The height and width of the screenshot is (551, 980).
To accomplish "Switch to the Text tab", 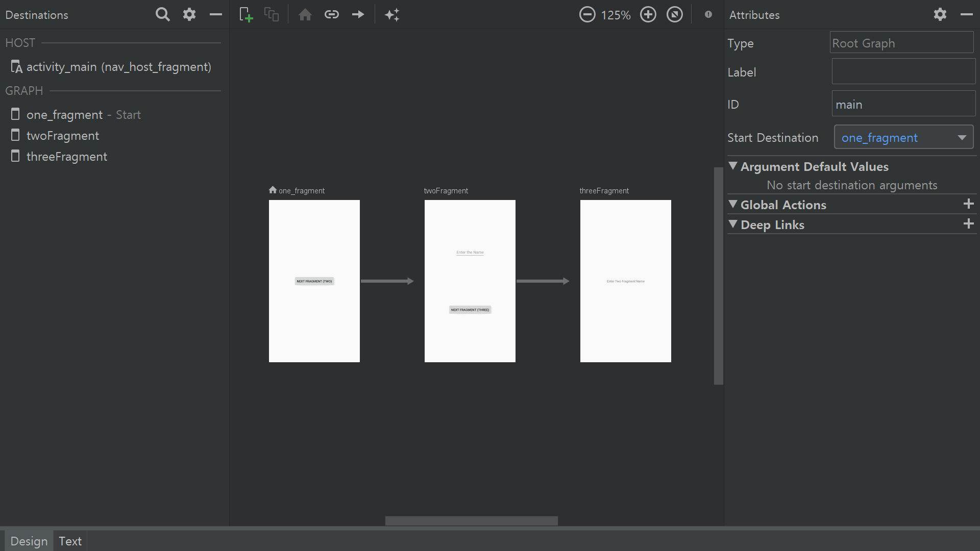I will (70, 541).
